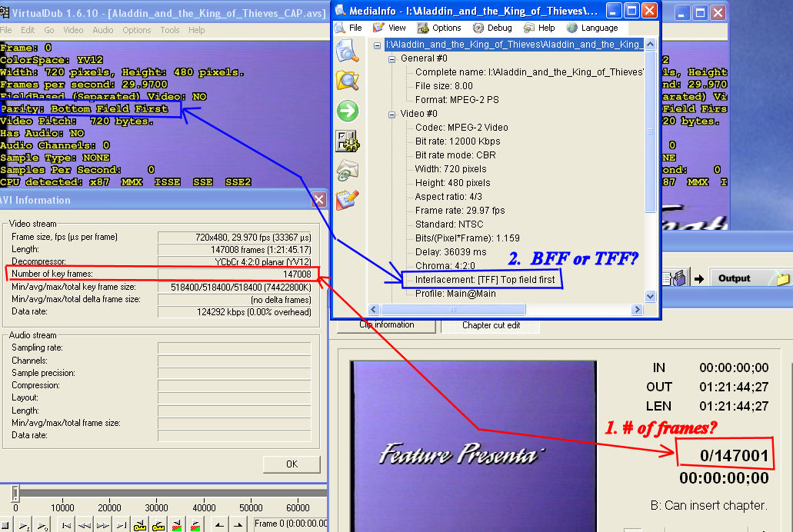Click MediaInfo sidebar Open File icon
The height and width of the screenshot is (532, 793).
(348, 51)
